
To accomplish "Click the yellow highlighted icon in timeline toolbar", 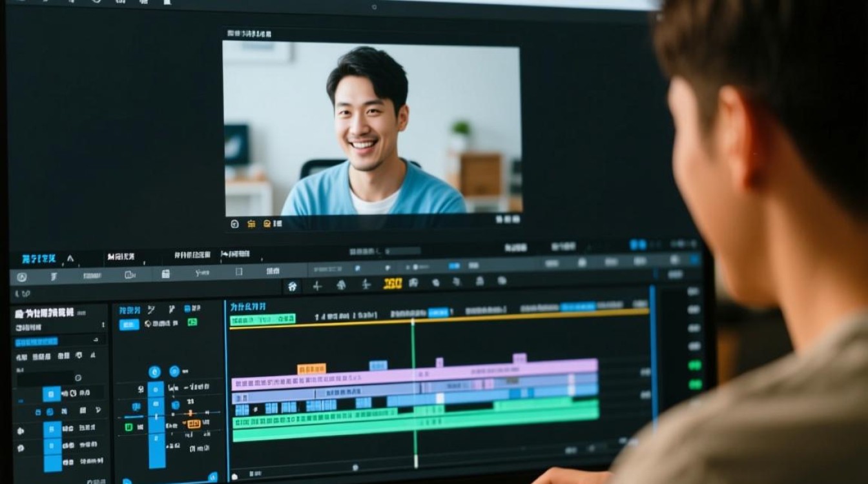I will coord(393,283).
